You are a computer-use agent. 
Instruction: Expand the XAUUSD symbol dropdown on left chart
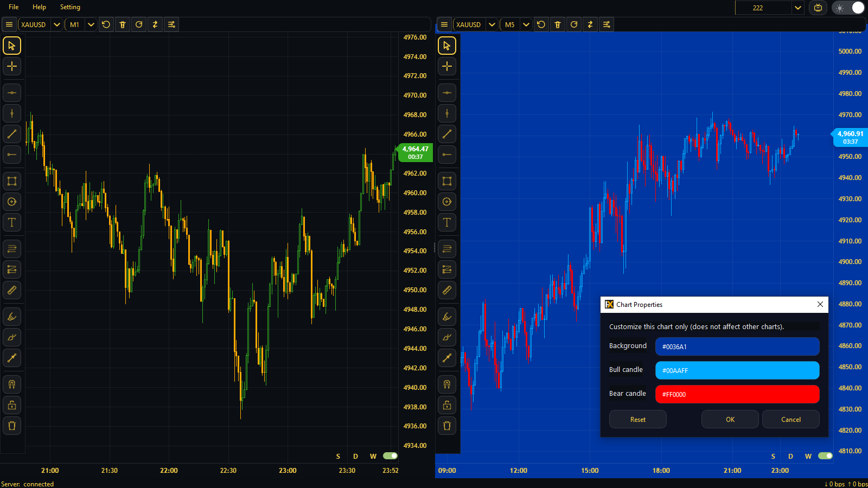pos(57,24)
